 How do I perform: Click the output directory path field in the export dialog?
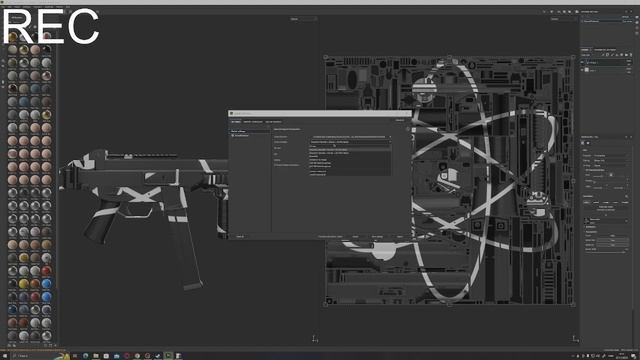click(x=350, y=137)
